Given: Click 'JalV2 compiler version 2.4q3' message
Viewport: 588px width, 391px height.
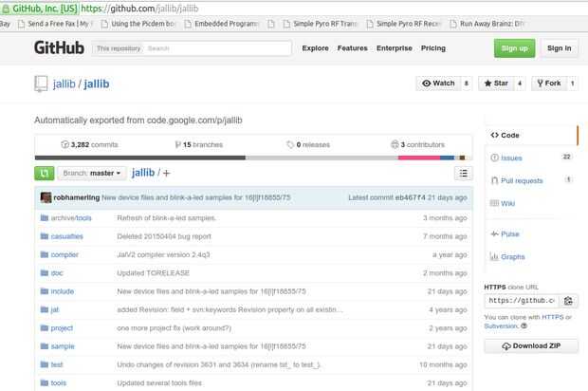Looking at the screenshot, I should click(163, 254).
